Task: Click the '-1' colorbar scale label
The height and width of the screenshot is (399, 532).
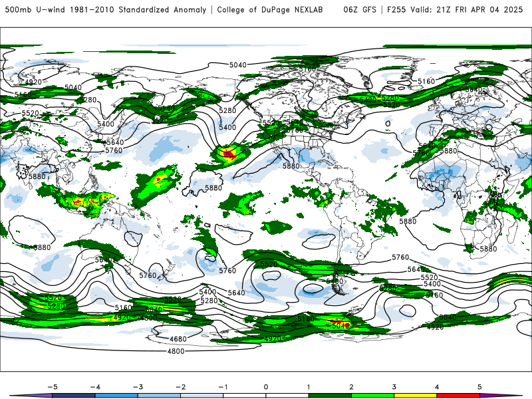Action: click(223, 387)
